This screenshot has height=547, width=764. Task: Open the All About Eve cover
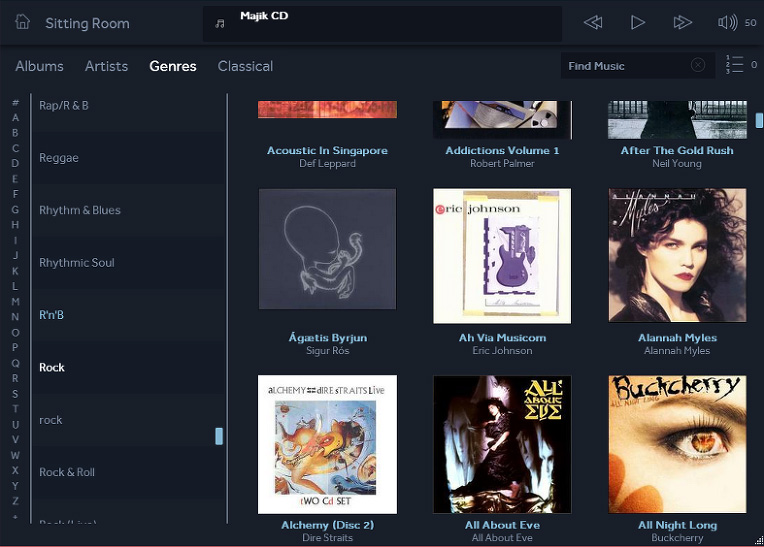502,444
